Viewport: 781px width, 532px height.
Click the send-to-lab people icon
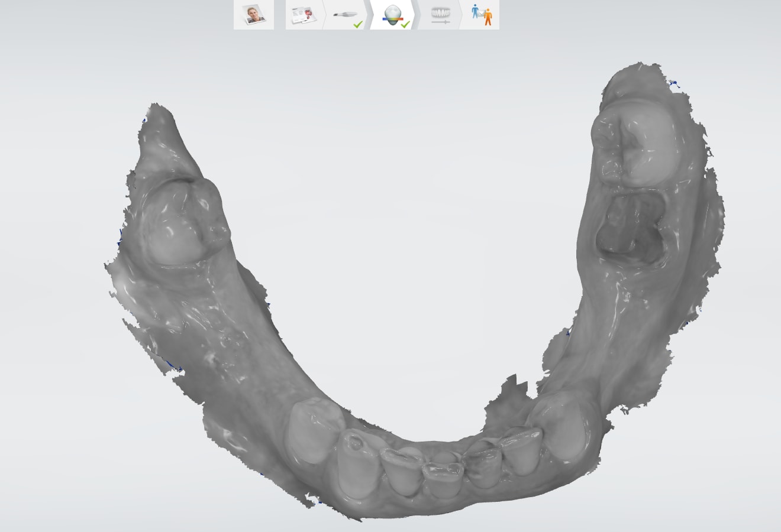pyautogui.click(x=482, y=15)
